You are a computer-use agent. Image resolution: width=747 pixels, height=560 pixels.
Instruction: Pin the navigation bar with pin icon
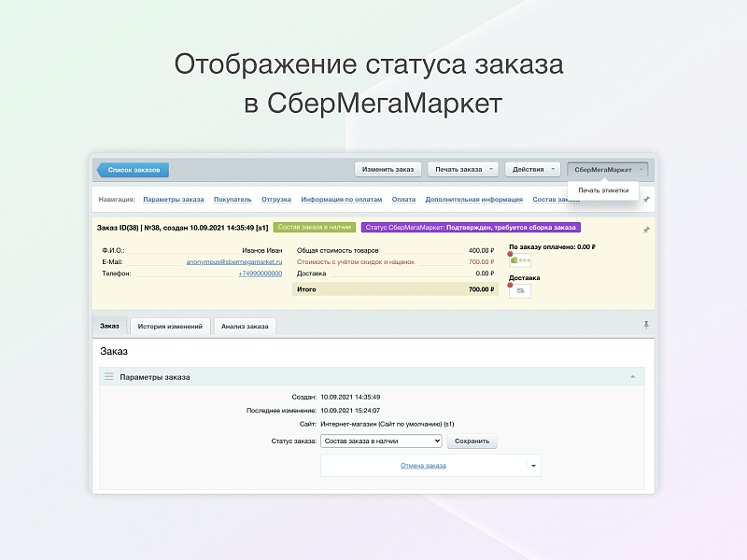pyautogui.click(x=646, y=200)
